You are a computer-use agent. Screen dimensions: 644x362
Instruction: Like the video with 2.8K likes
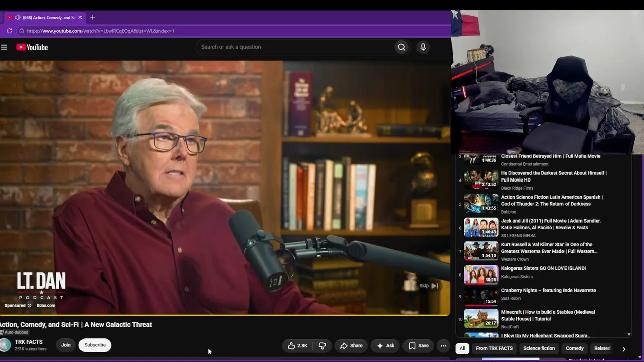[x=297, y=346]
